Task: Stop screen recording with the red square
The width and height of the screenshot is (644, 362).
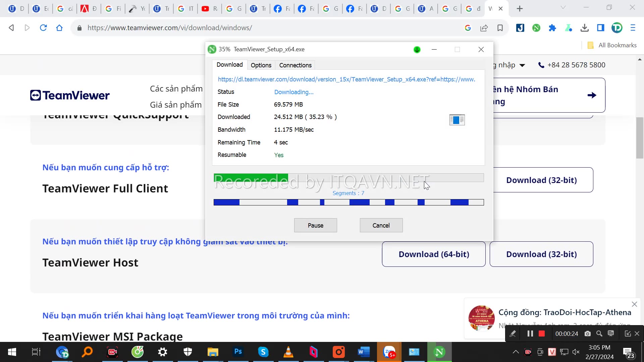Action: coord(541,334)
